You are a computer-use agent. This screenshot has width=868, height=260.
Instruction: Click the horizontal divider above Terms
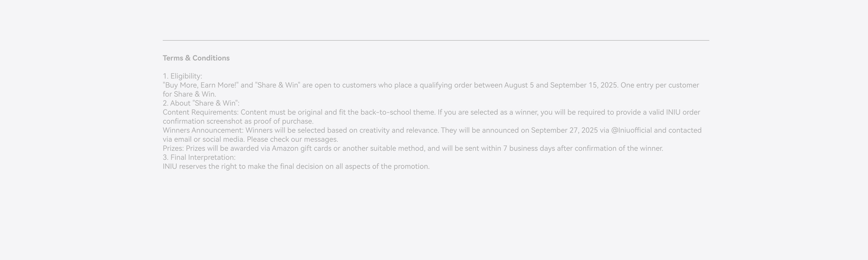(x=436, y=40)
